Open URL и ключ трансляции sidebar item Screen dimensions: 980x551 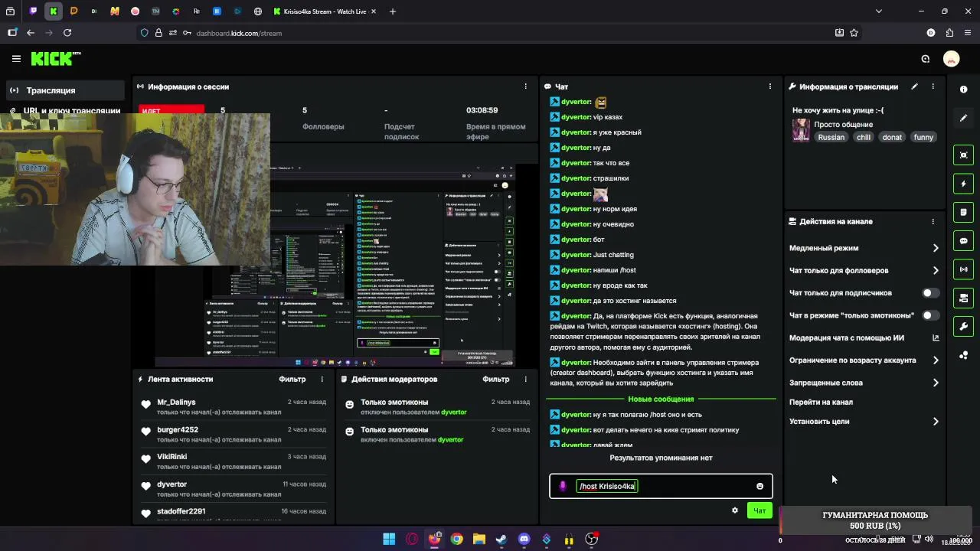pyautogui.click(x=64, y=111)
